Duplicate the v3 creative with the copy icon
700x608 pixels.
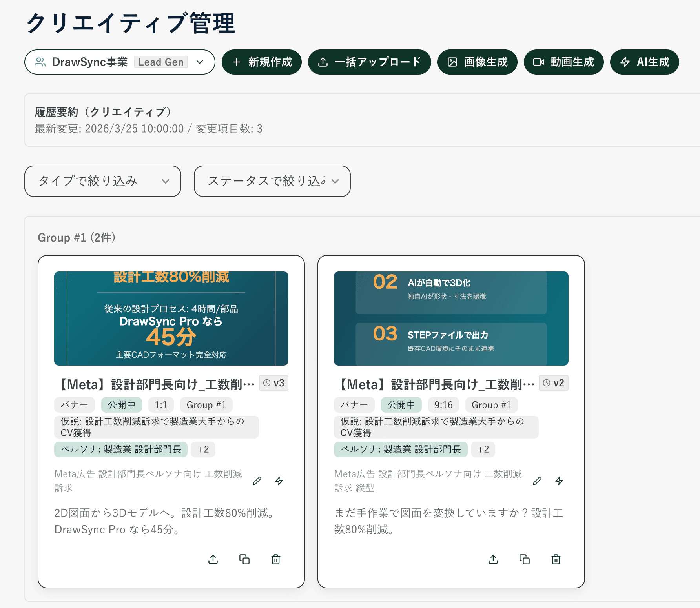click(x=244, y=559)
